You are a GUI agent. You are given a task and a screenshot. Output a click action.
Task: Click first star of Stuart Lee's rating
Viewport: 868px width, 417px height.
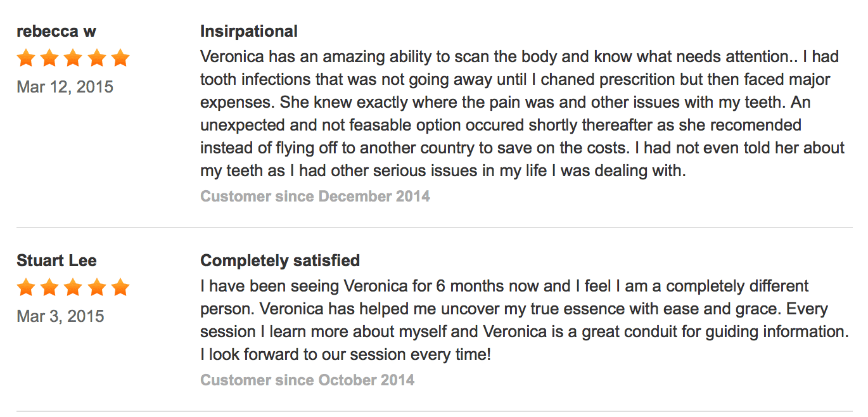26,288
